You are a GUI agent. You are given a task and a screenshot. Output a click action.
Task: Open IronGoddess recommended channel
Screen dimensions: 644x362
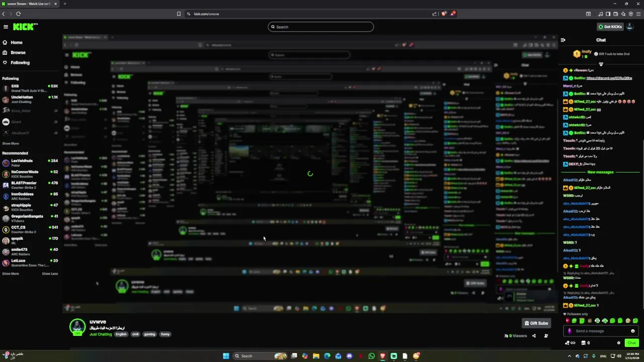[x=30, y=196]
